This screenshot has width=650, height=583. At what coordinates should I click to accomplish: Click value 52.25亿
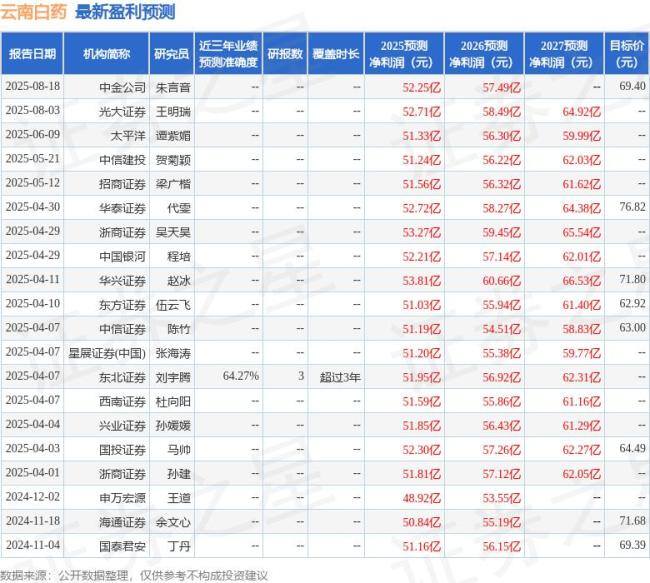tap(422, 87)
